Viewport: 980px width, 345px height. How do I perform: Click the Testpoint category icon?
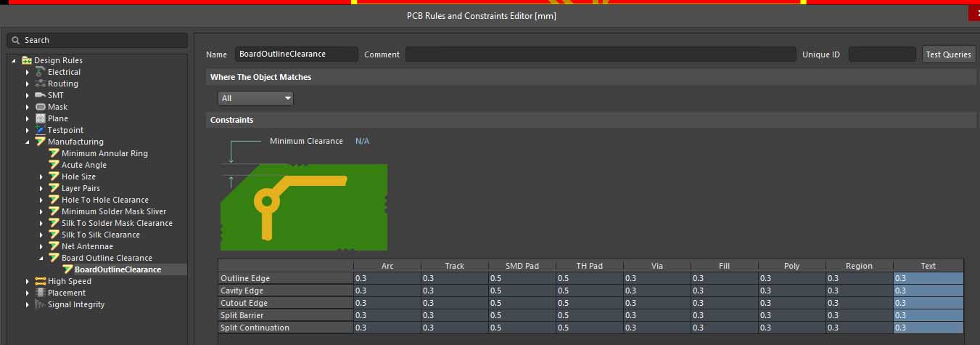[41, 130]
